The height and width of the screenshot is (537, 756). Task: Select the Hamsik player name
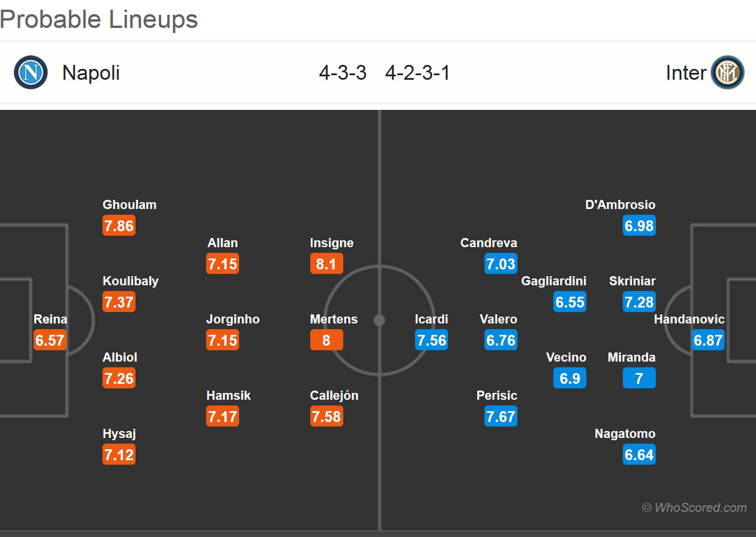(228, 395)
